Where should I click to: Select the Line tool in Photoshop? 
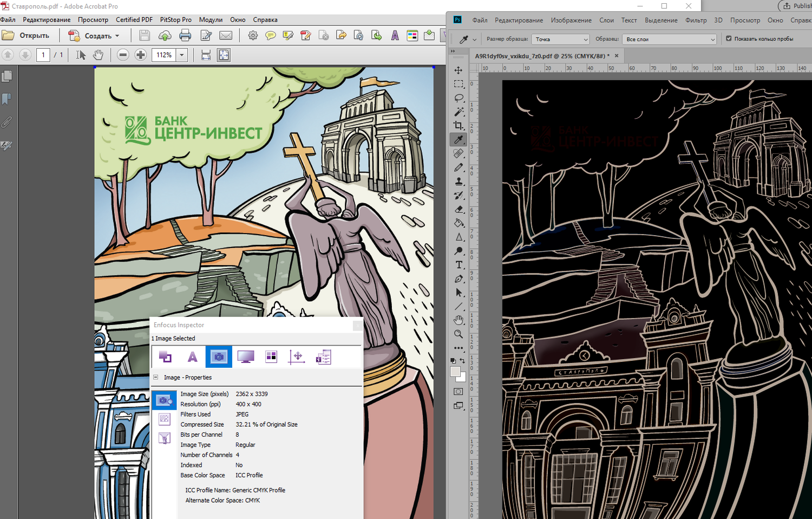pos(459,307)
